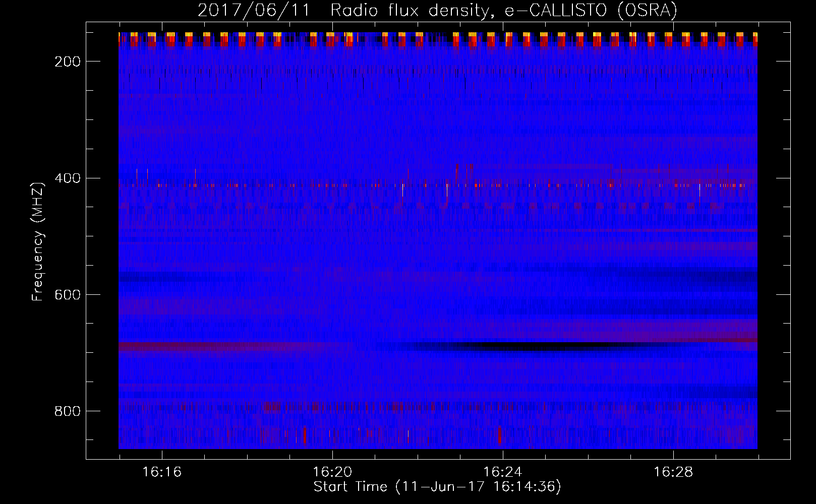Click the 16:20 time tick label
The width and height of the screenshot is (816, 504).
coord(332,472)
